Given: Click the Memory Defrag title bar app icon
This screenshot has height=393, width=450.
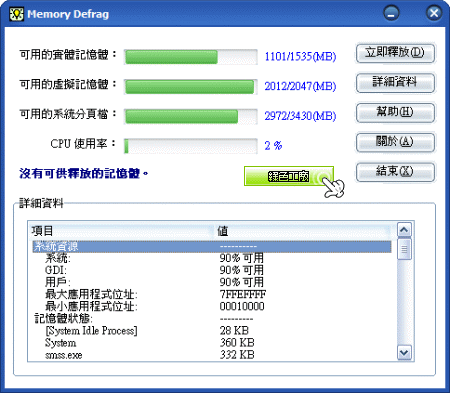Looking at the screenshot, I should [16, 14].
